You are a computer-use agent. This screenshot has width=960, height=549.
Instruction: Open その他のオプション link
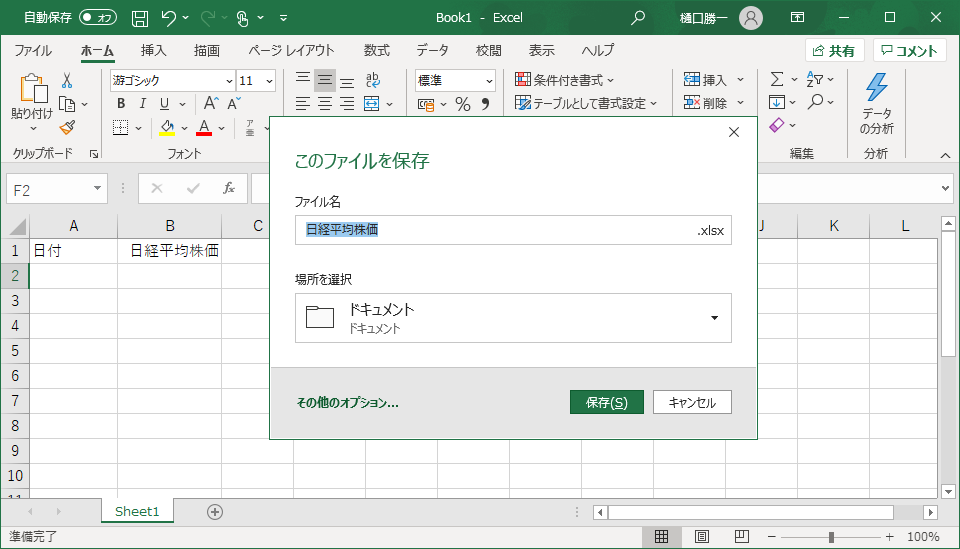click(347, 403)
